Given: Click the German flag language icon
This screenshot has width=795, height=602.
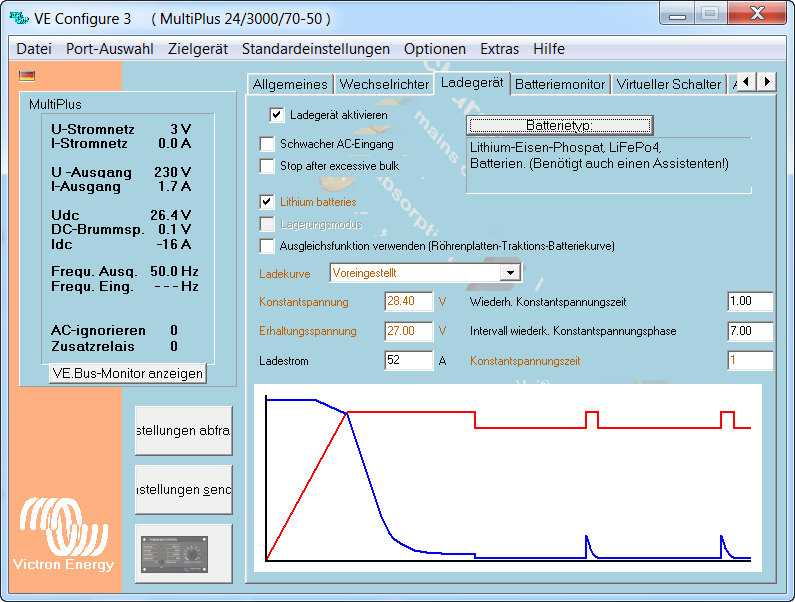Looking at the screenshot, I should click(x=27, y=75).
